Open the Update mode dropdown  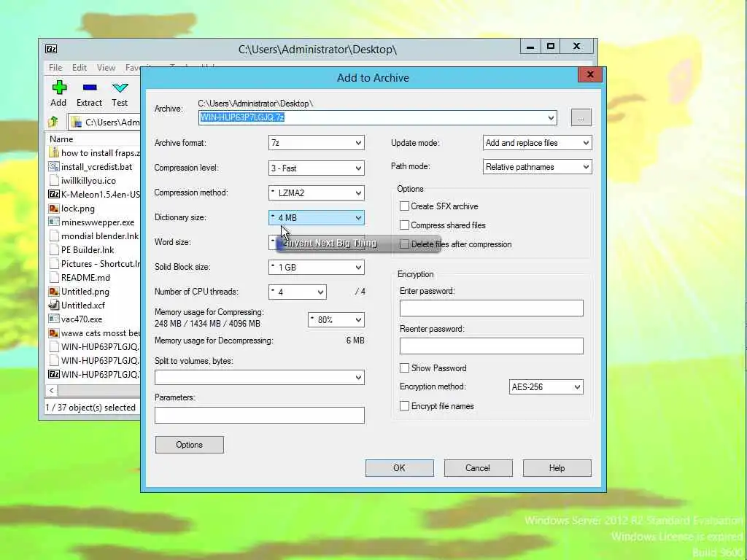coord(538,143)
